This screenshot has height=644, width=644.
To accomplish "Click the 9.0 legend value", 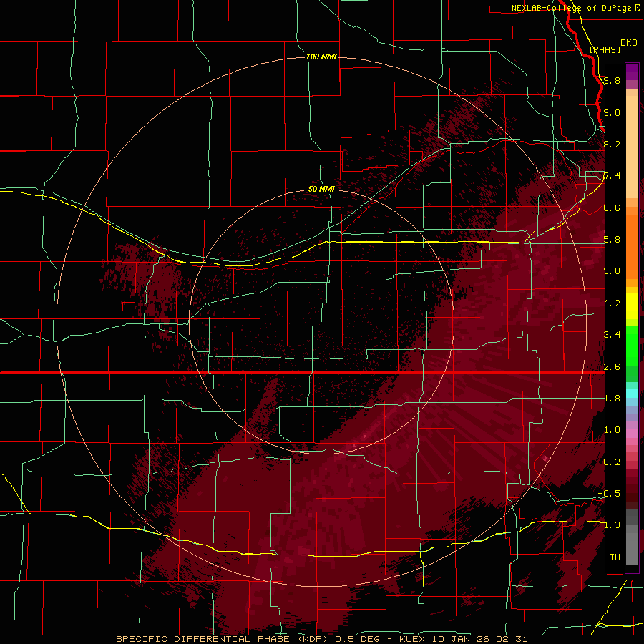I will 612,112.
